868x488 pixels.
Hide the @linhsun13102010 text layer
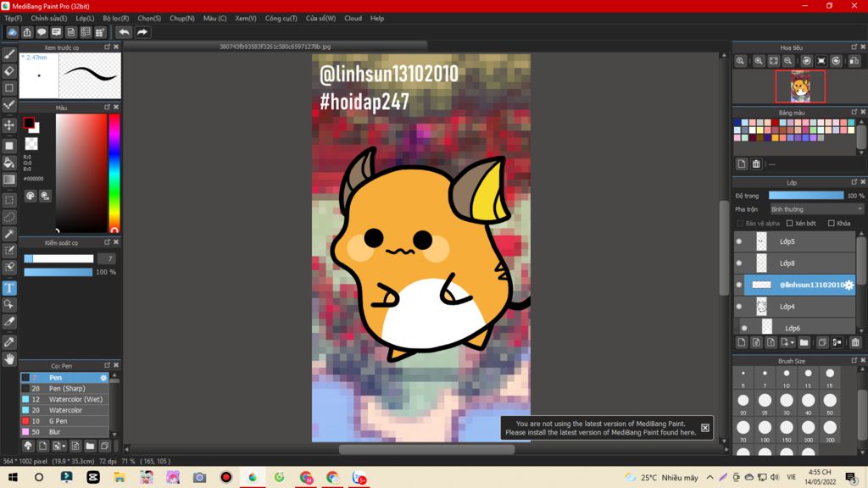pyautogui.click(x=739, y=285)
